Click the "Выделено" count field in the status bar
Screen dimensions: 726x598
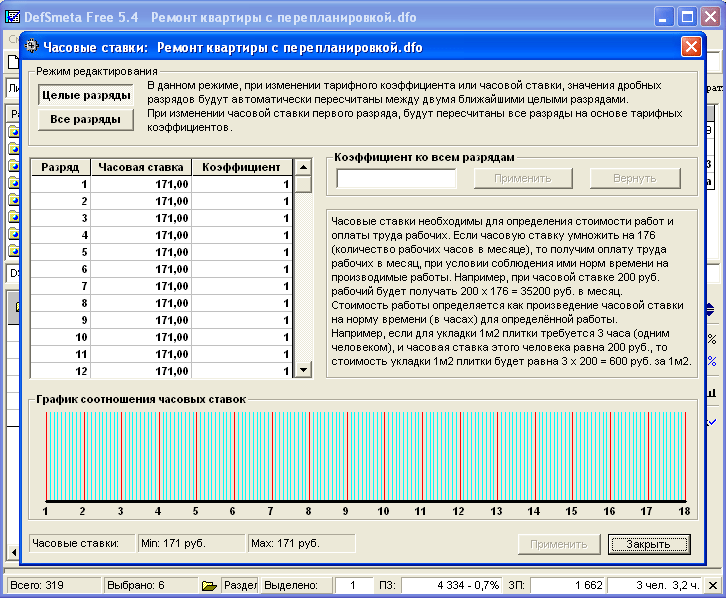(353, 585)
